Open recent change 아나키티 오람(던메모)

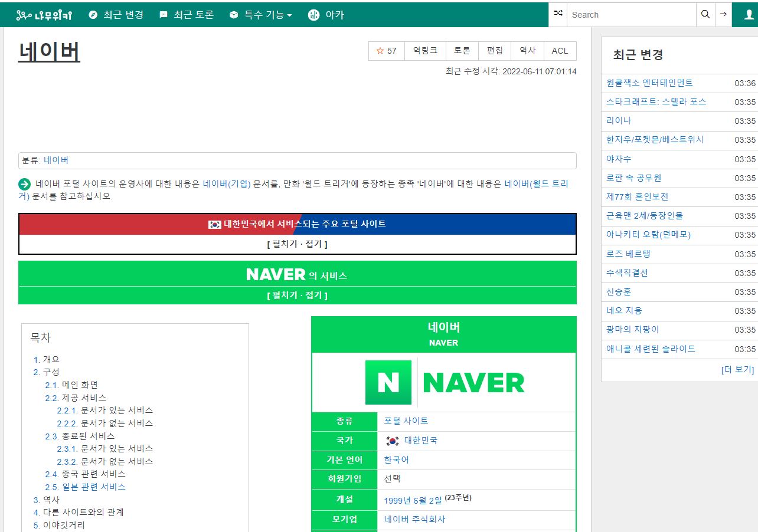pyautogui.click(x=648, y=234)
